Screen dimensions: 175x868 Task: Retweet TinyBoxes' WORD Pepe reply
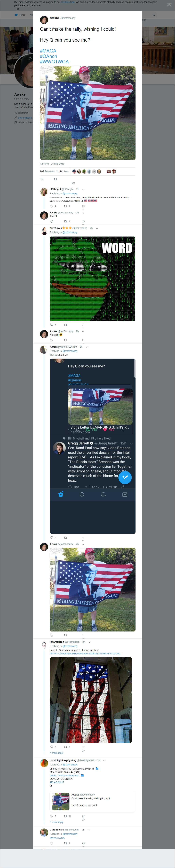(x=66, y=325)
